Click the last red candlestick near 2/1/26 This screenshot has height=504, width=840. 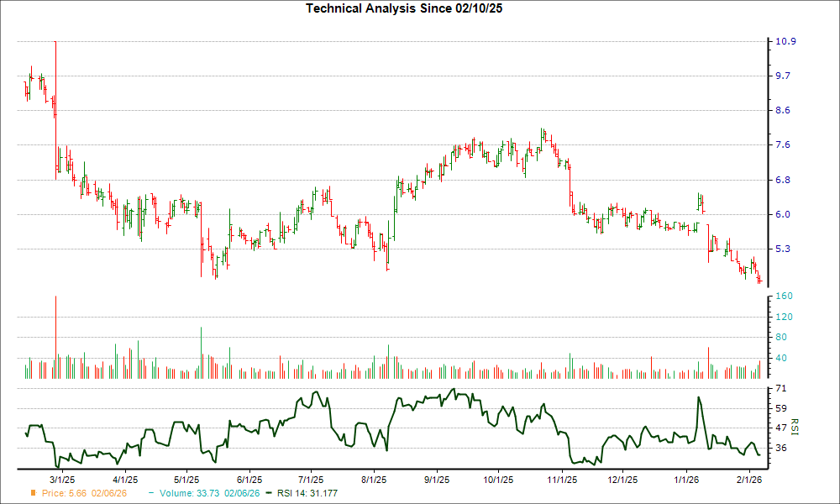click(x=759, y=280)
